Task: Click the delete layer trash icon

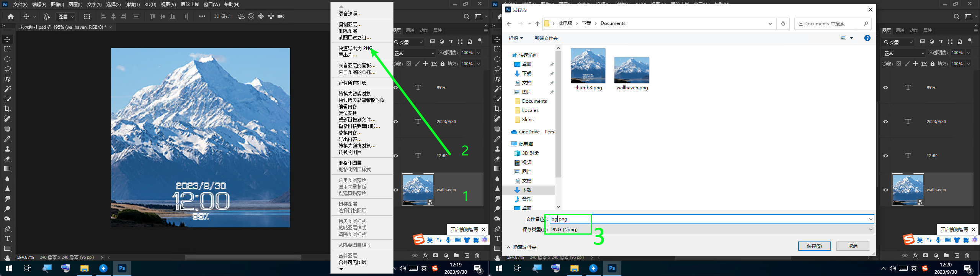Action: point(477,256)
